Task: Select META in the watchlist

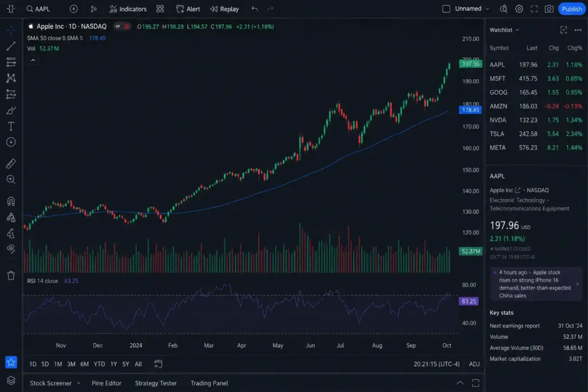Action: tap(536, 148)
